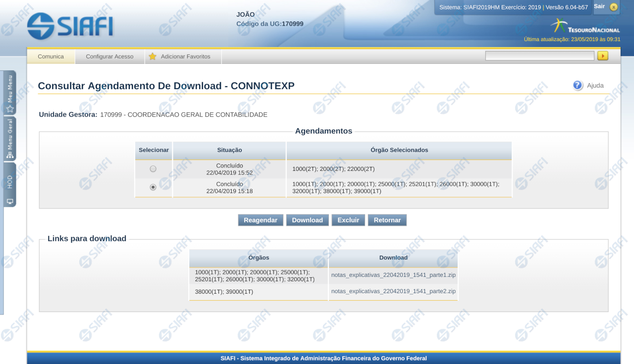Click the Sair exit icon
This screenshot has width=634, height=364.
point(614,7)
